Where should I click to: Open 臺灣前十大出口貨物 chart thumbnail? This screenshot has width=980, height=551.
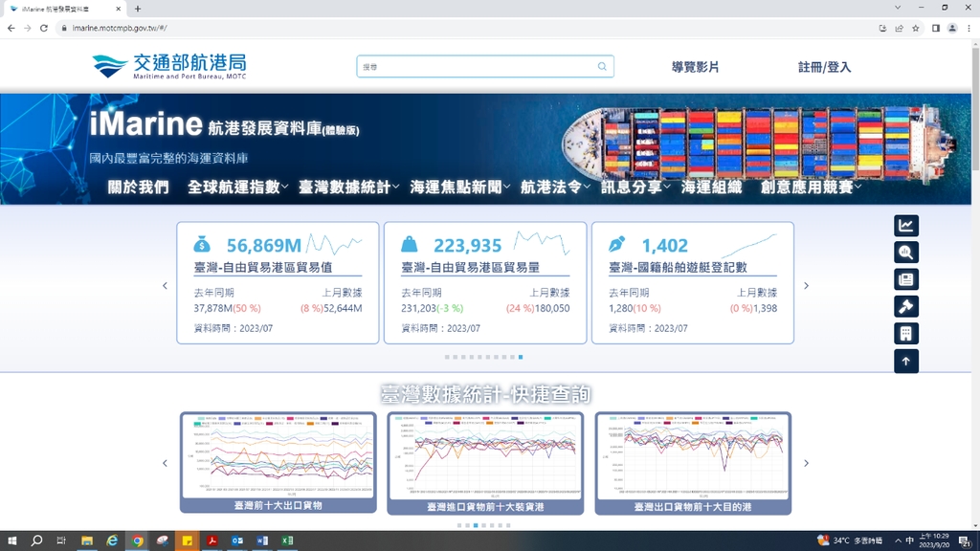(x=278, y=462)
